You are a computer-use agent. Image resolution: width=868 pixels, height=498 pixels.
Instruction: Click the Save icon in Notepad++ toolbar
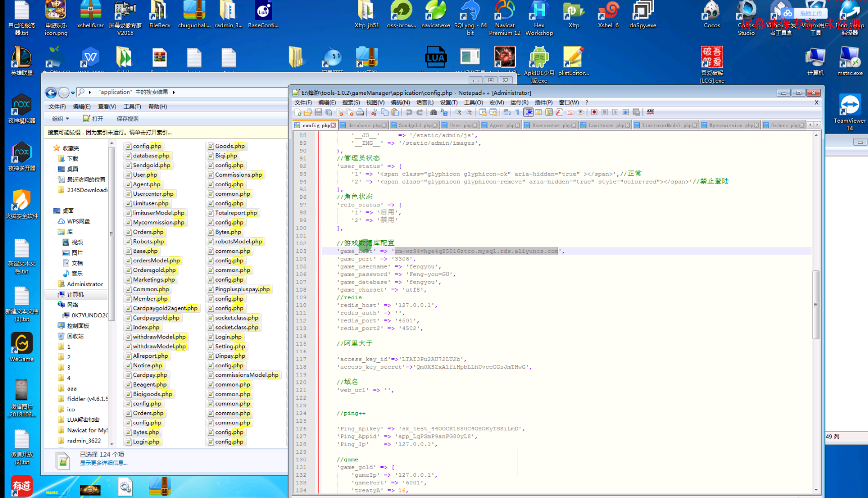(x=318, y=113)
